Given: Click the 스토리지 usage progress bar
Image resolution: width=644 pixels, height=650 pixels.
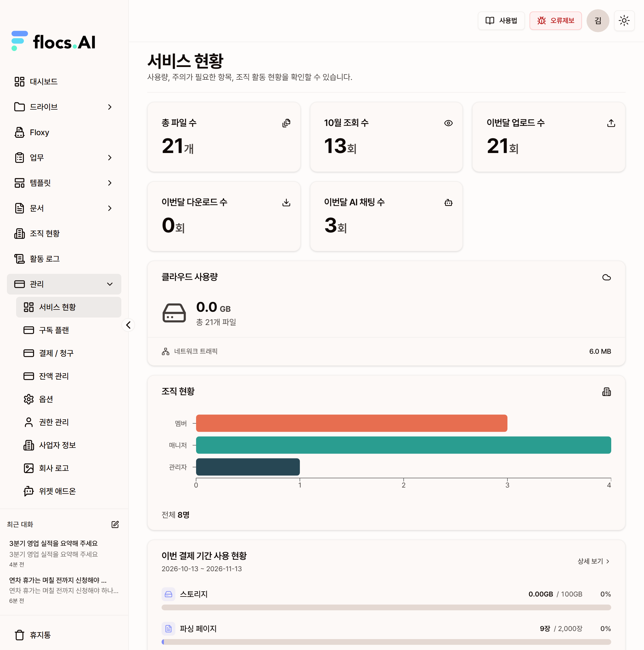Looking at the screenshot, I should (x=386, y=607).
